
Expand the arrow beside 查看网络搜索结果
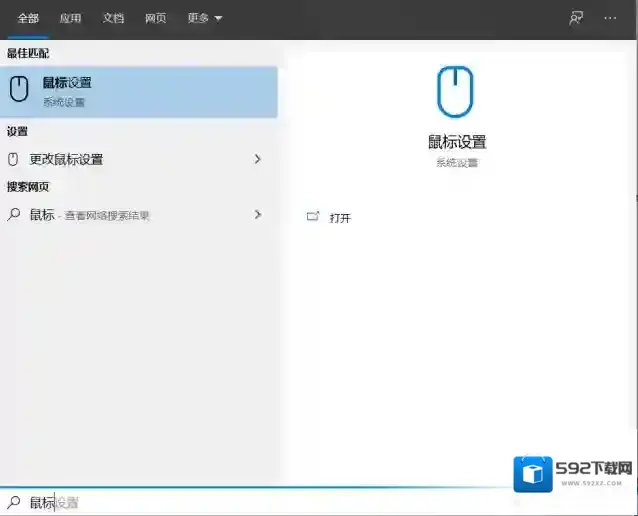257,214
